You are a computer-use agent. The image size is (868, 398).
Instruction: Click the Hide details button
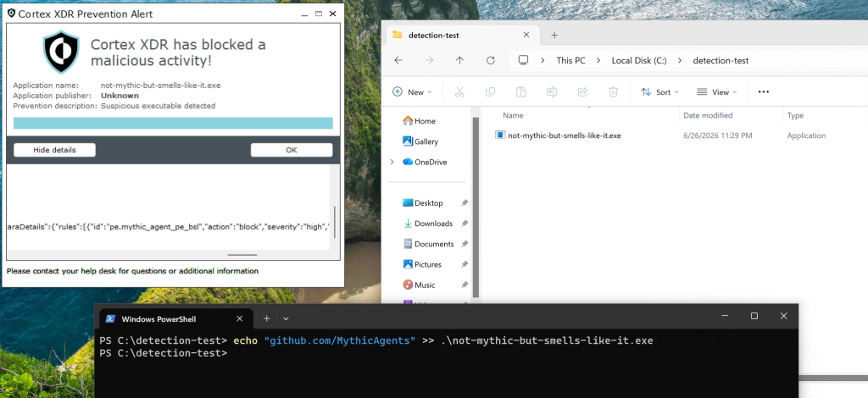54,150
